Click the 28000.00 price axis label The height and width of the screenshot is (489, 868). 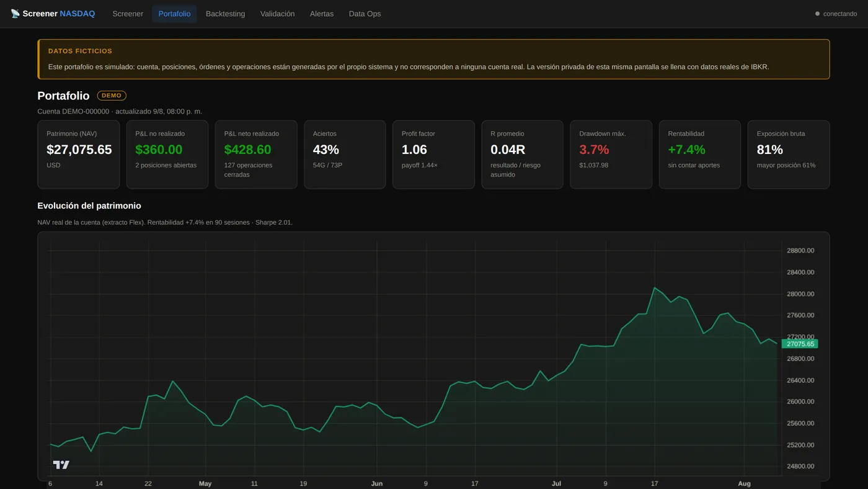[800, 294]
